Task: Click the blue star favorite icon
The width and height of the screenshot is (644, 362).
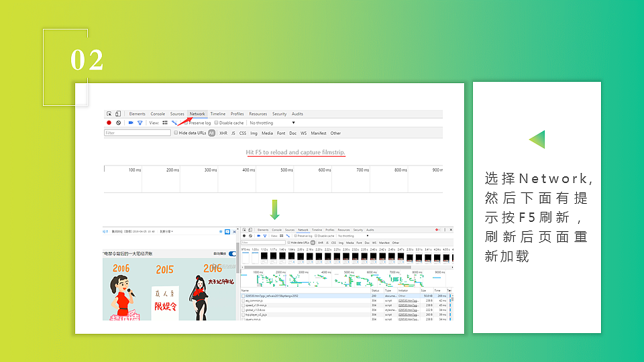Action: coord(221,232)
